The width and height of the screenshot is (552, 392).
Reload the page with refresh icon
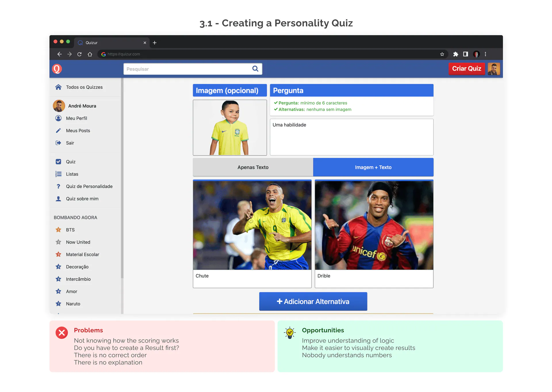[79, 54]
